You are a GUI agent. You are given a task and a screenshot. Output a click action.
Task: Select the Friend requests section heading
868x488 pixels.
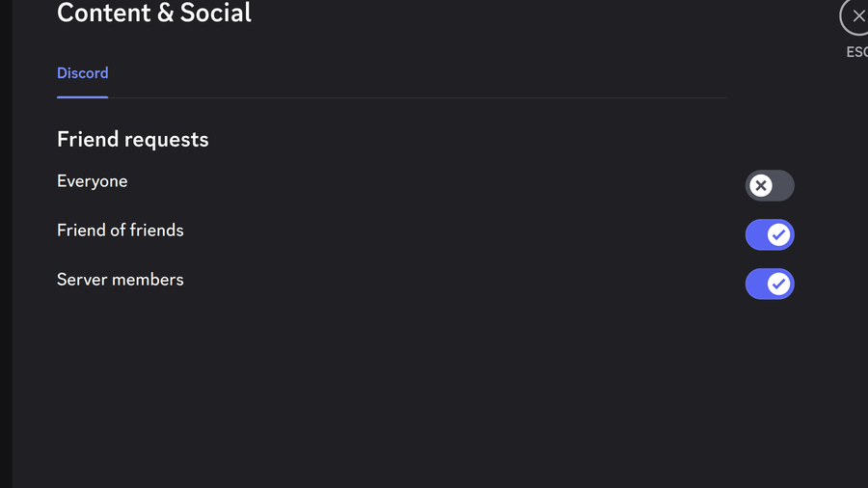[133, 140]
